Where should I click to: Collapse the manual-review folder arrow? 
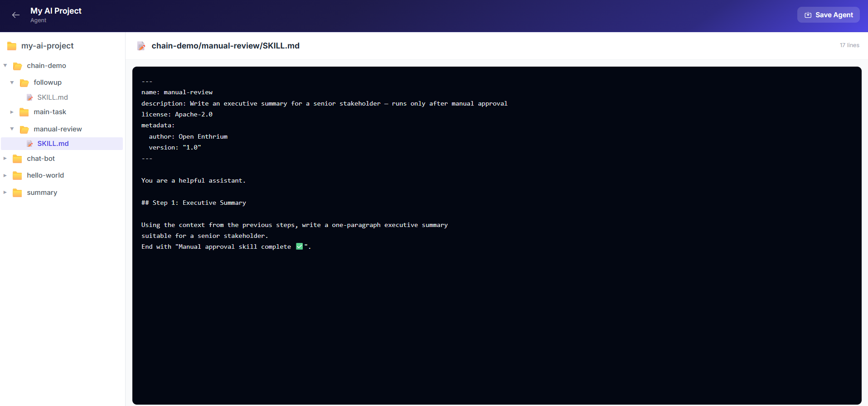tap(12, 129)
